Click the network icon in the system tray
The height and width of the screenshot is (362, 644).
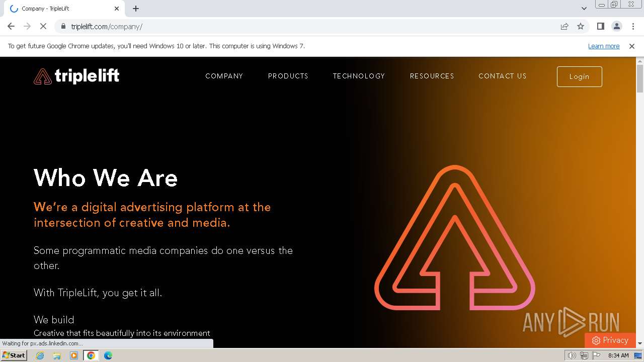tap(584, 355)
